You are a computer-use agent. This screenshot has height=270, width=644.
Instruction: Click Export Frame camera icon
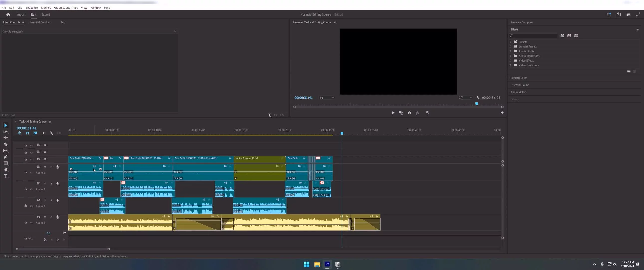pos(410,113)
